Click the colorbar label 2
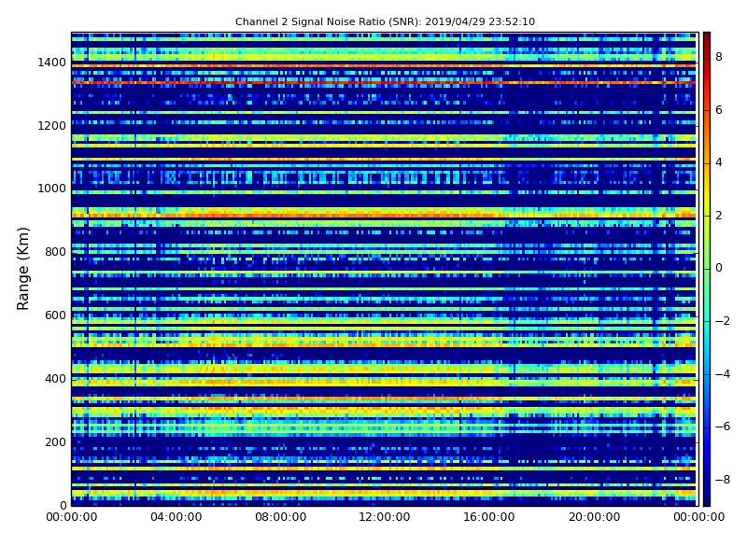The image size is (747, 560). pyautogui.click(x=719, y=216)
